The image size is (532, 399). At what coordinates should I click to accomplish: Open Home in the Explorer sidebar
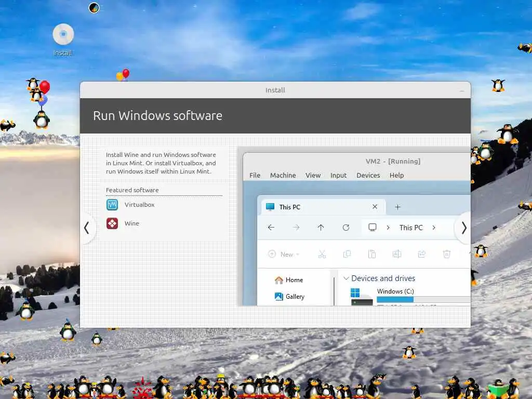[x=289, y=280]
